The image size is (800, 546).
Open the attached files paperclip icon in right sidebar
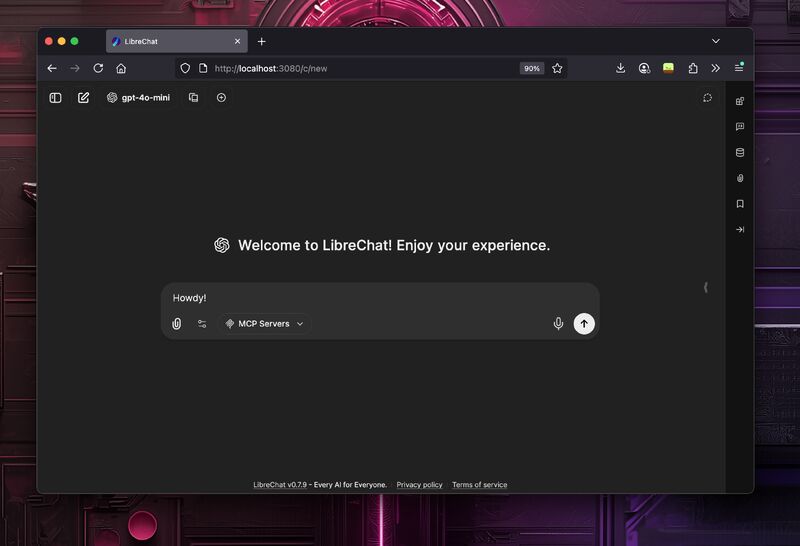click(740, 178)
